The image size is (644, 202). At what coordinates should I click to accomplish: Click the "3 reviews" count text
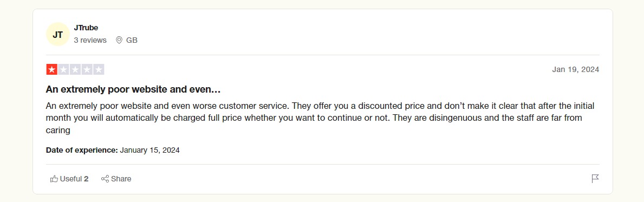click(90, 40)
